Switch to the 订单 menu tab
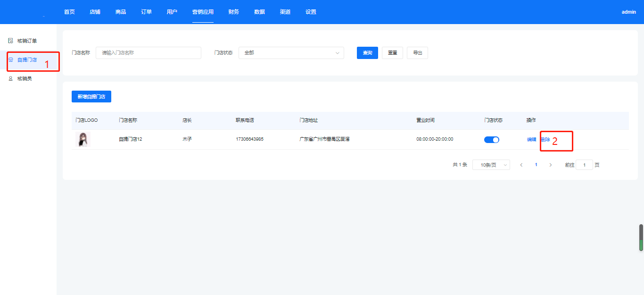This screenshot has width=644, height=295. [x=146, y=12]
